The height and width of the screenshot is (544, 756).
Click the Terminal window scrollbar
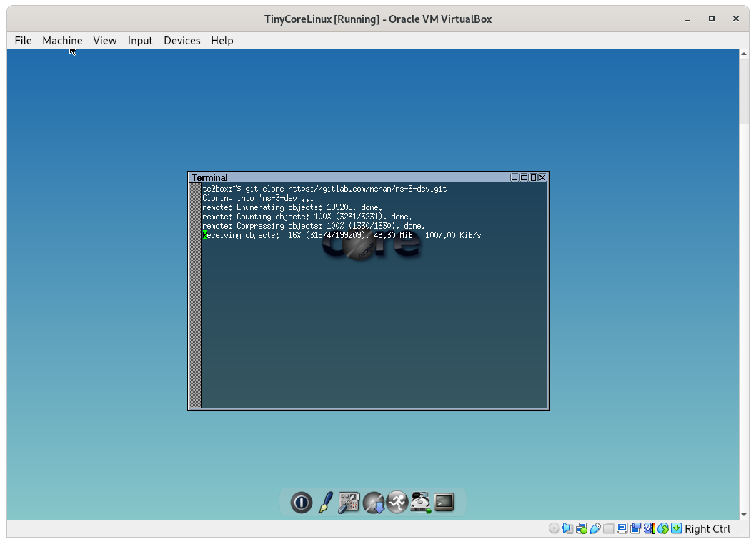pyautogui.click(x=195, y=295)
